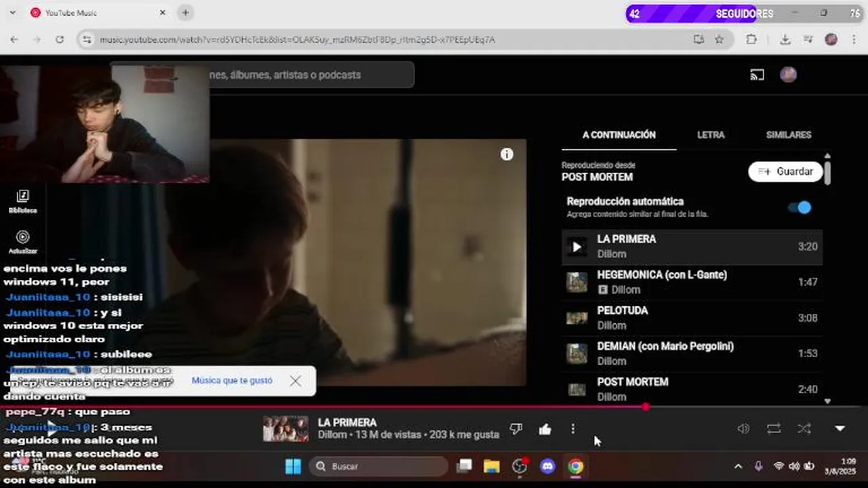Like the song LA PRIMERA
868x488 pixels.
click(x=545, y=428)
